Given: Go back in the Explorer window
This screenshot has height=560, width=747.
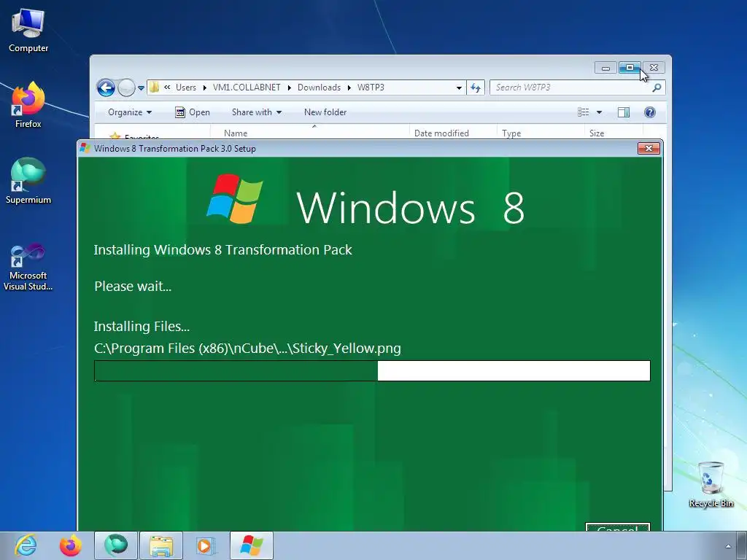Looking at the screenshot, I should pyautogui.click(x=106, y=87).
